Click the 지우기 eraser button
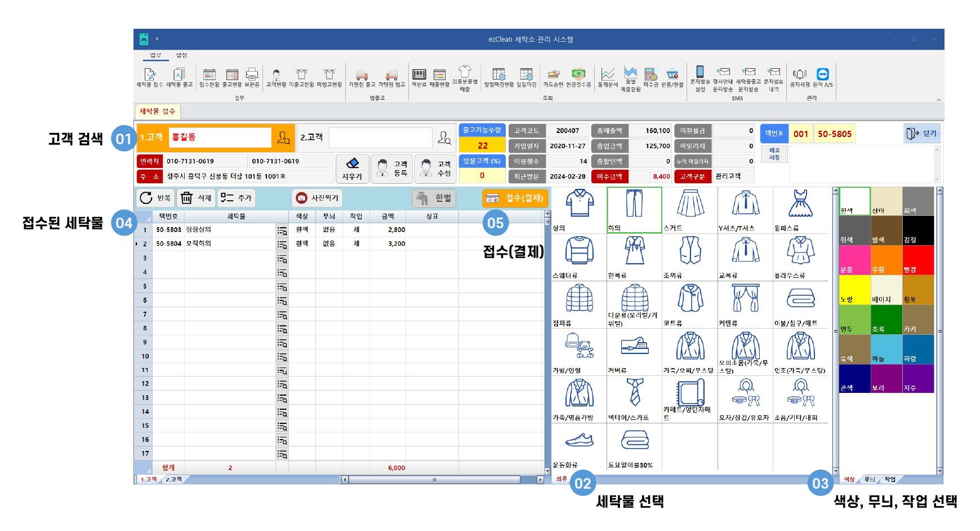This screenshot has width=980, height=531. point(352,169)
